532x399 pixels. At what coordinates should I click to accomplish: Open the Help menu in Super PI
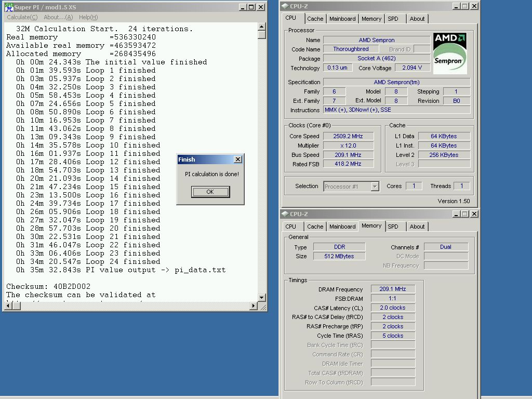point(88,17)
